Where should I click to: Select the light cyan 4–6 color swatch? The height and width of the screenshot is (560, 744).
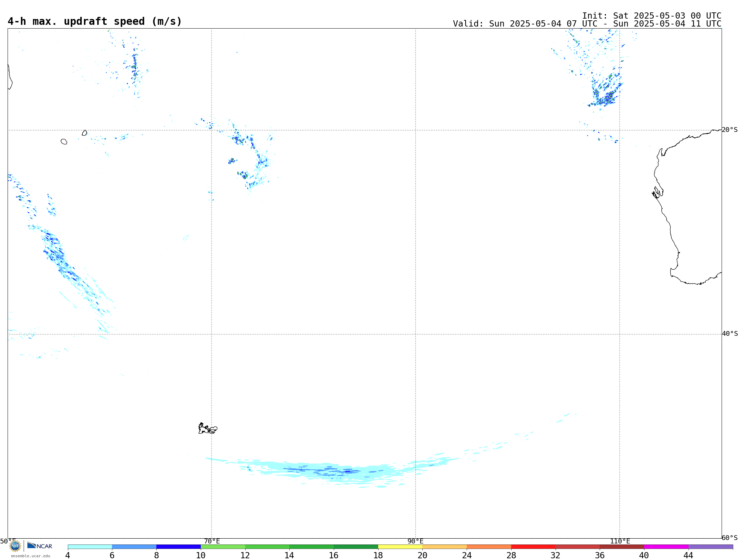click(x=90, y=547)
